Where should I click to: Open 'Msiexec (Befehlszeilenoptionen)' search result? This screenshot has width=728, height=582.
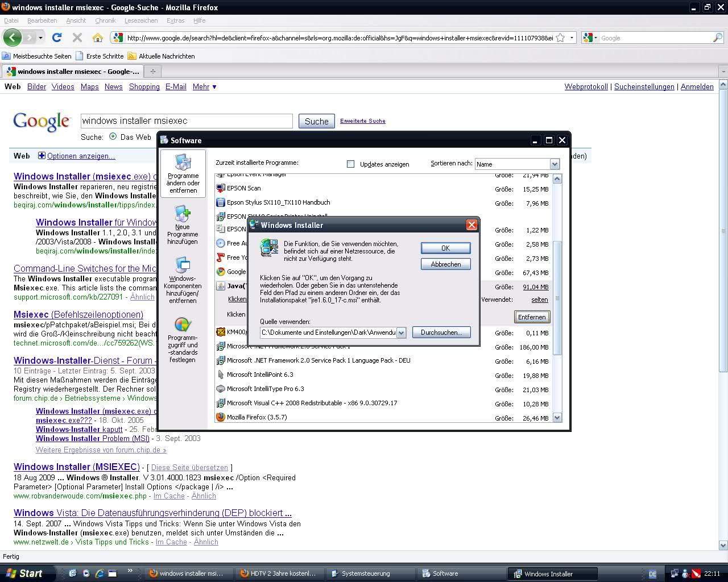pyautogui.click(x=78, y=314)
